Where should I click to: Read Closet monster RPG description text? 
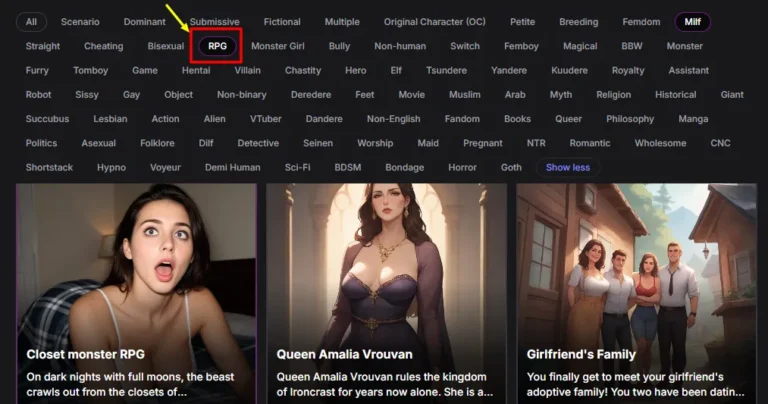130,384
